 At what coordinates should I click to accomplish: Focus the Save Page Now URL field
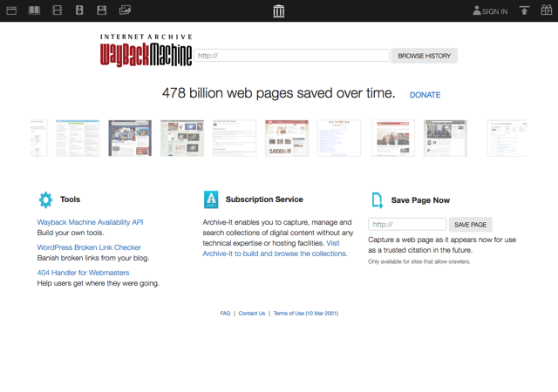point(407,225)
